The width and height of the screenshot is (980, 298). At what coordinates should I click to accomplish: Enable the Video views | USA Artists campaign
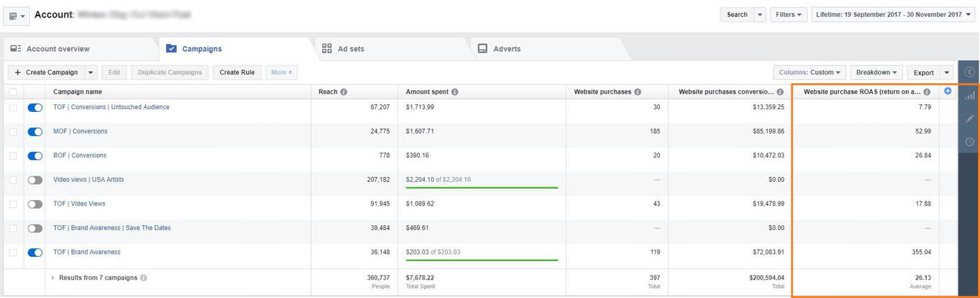(x=35, y=180)
